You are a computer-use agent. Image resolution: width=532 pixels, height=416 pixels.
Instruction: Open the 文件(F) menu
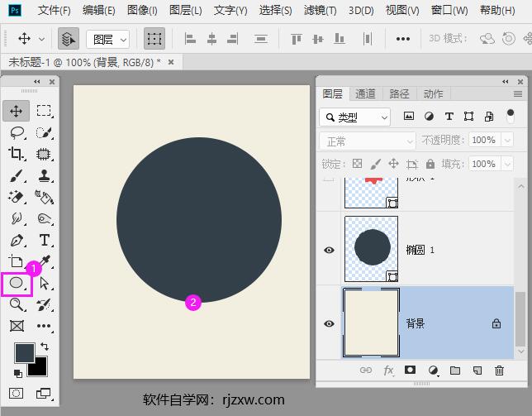point(55,11)
